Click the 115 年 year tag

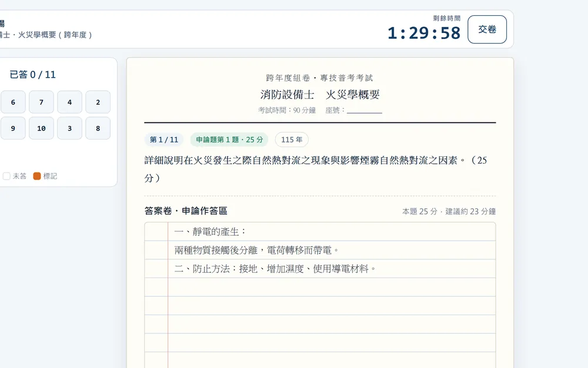pos(292,140)
